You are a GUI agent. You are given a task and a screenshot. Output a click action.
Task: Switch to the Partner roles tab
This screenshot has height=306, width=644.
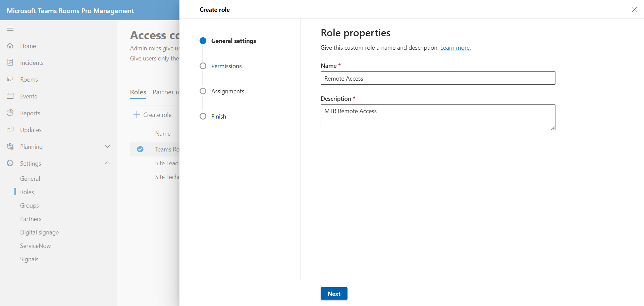(166, 92)
